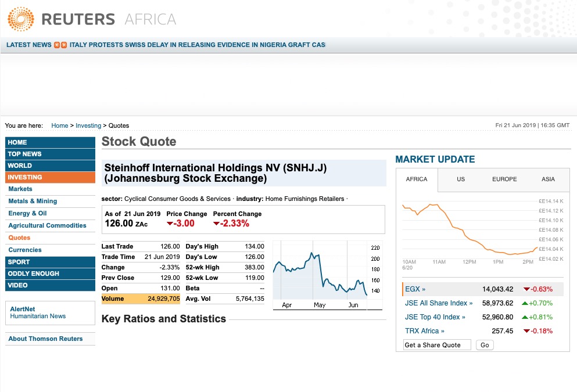The height and width of the screenshot is (392, 577).
Task: Click the previous headline arrow in news ticker
Action: (59, 44)
